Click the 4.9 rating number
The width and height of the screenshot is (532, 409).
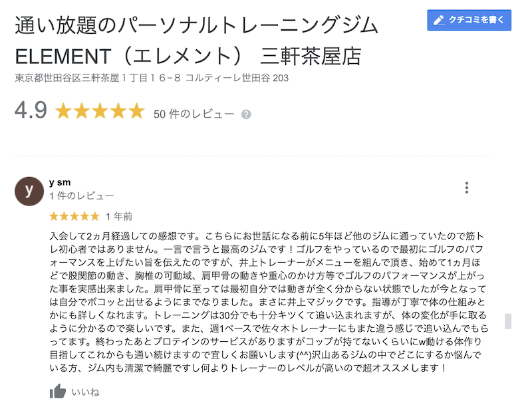point(31,110)
